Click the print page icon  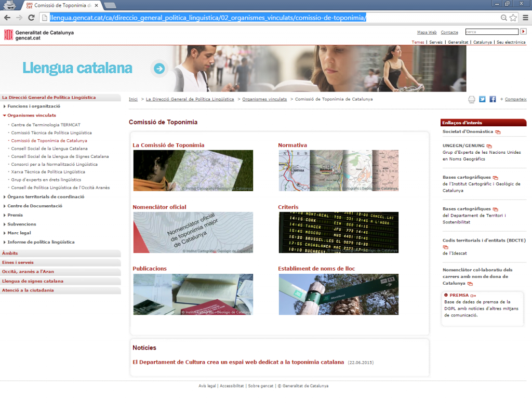[472, 99]
